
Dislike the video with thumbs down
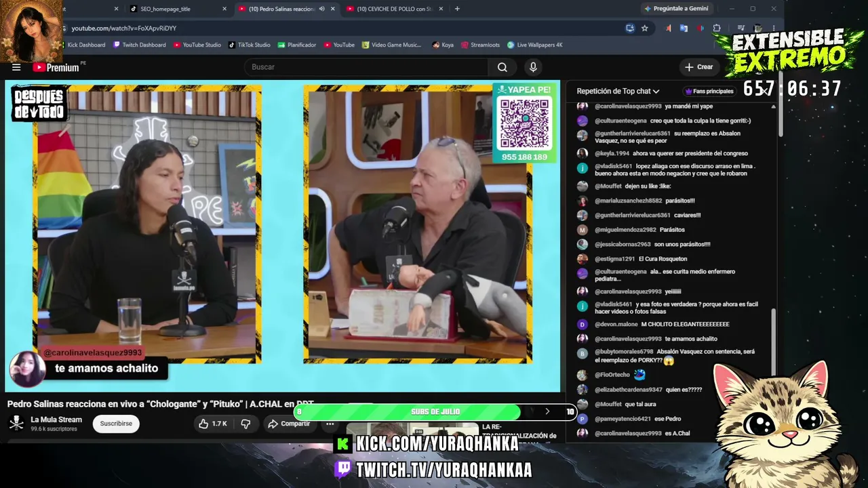point(245,424)
